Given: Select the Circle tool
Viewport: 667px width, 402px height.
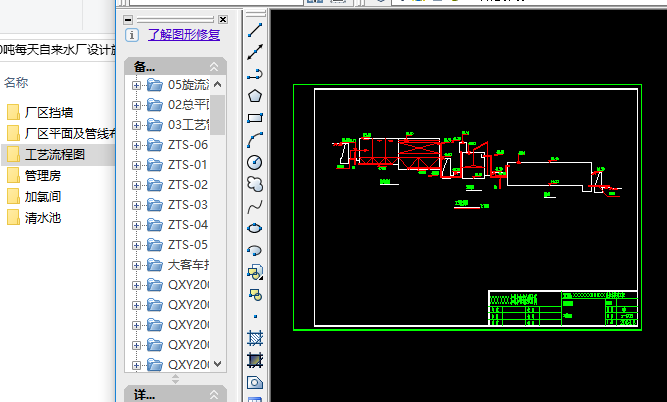Looking at the screenshot, I should tap(255, 162).
